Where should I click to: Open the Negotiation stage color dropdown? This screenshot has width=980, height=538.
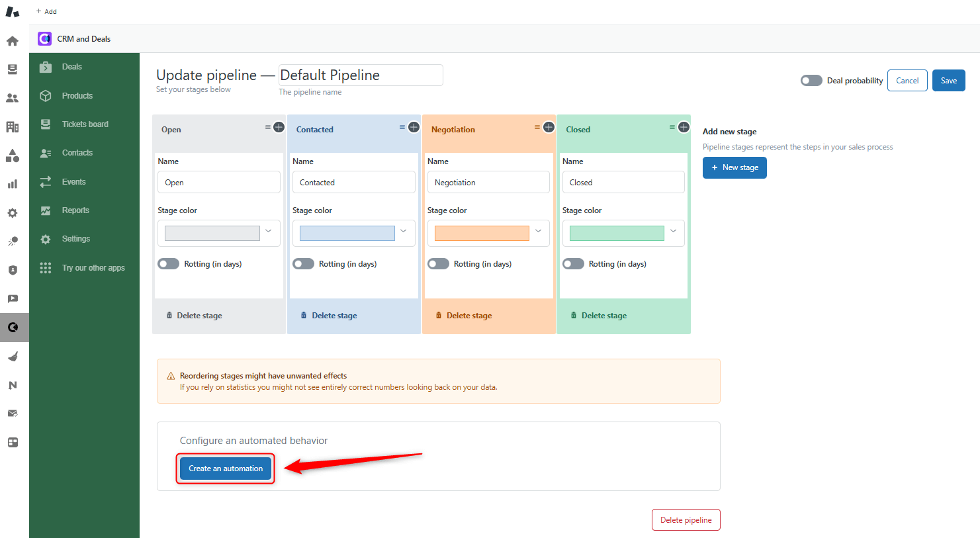tap(538, 233)
